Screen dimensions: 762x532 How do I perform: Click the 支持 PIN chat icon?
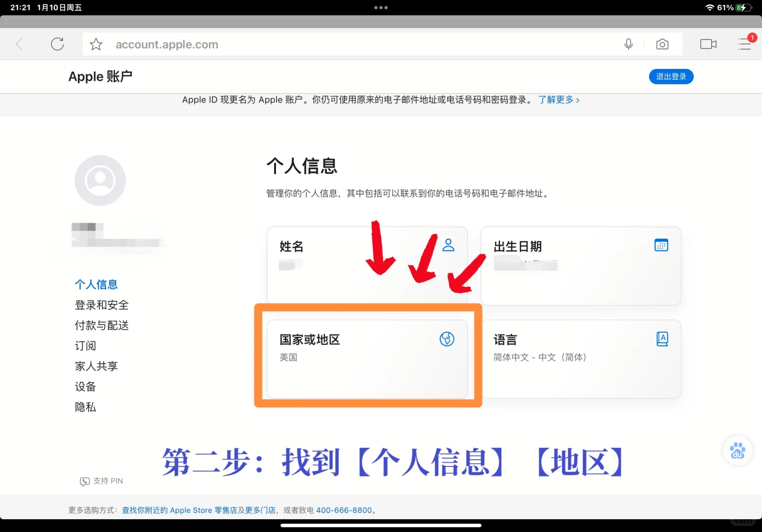pyautogui.click(x=85, y=481)
